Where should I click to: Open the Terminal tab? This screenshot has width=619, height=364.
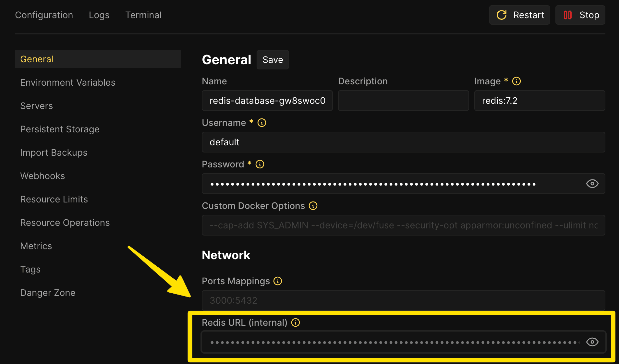click(x=143, y=15)
